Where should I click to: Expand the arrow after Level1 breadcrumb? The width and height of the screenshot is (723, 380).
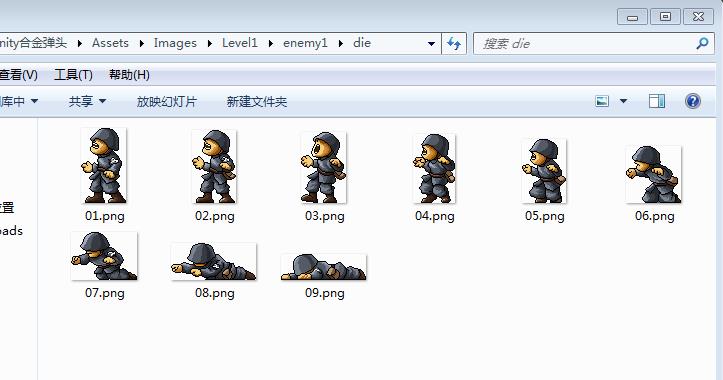271,44
